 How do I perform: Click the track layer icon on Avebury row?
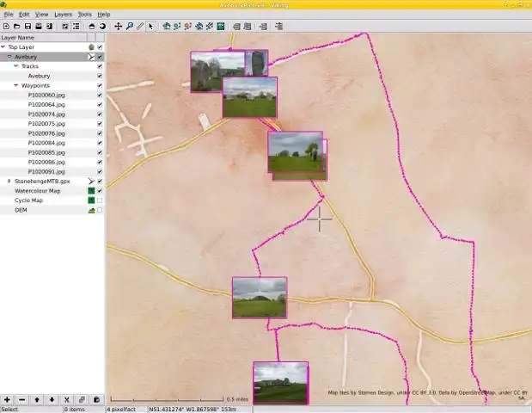91,57
